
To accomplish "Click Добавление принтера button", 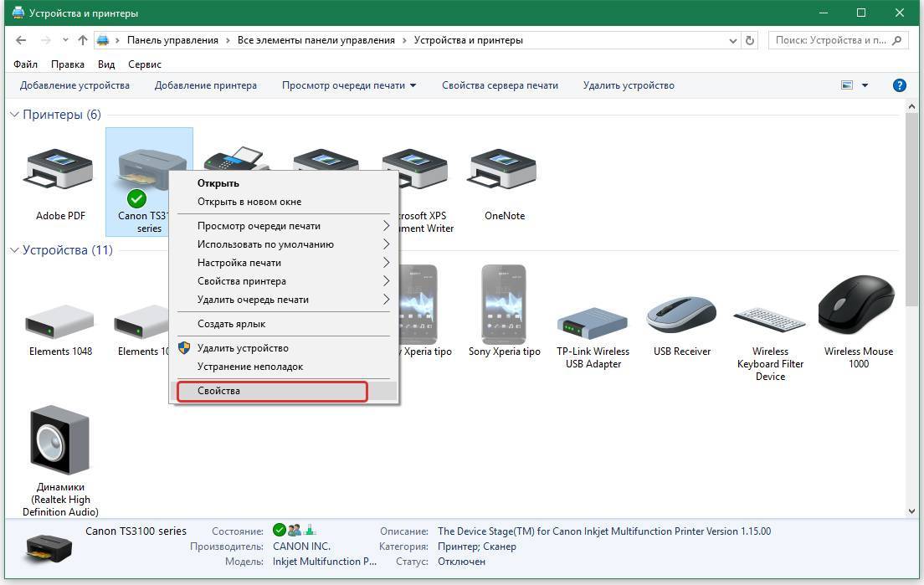I will (x=206, y=85).
